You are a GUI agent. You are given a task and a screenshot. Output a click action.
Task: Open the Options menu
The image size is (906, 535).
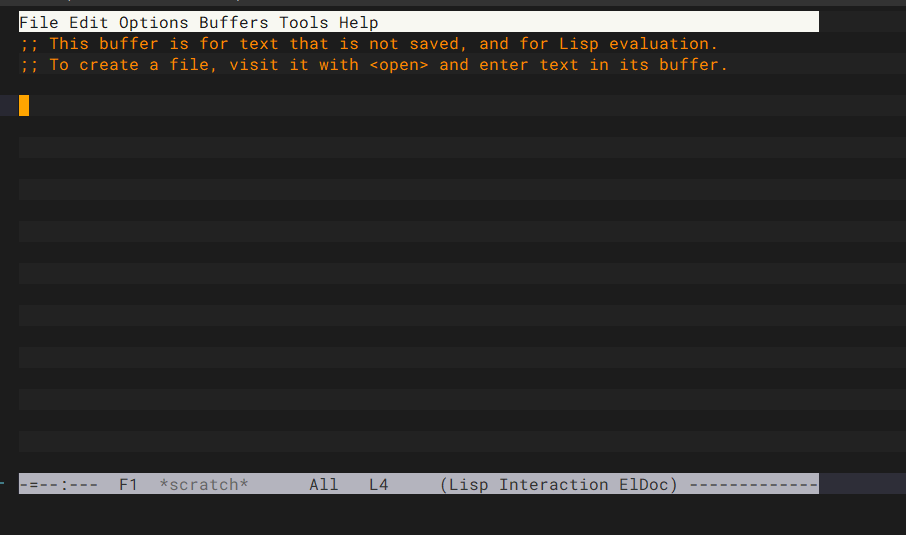coord(153,22)
